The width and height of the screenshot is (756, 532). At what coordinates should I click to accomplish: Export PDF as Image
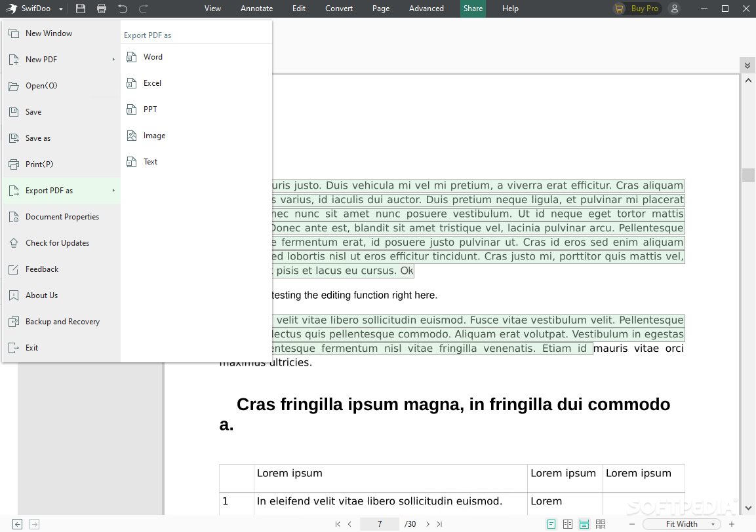pos(196,136)
